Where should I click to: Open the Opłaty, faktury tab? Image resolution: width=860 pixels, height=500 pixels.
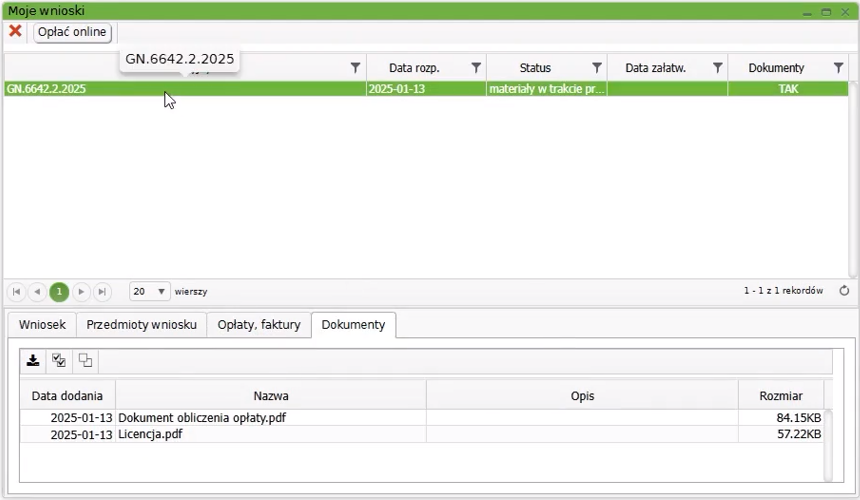click(259, 325)
